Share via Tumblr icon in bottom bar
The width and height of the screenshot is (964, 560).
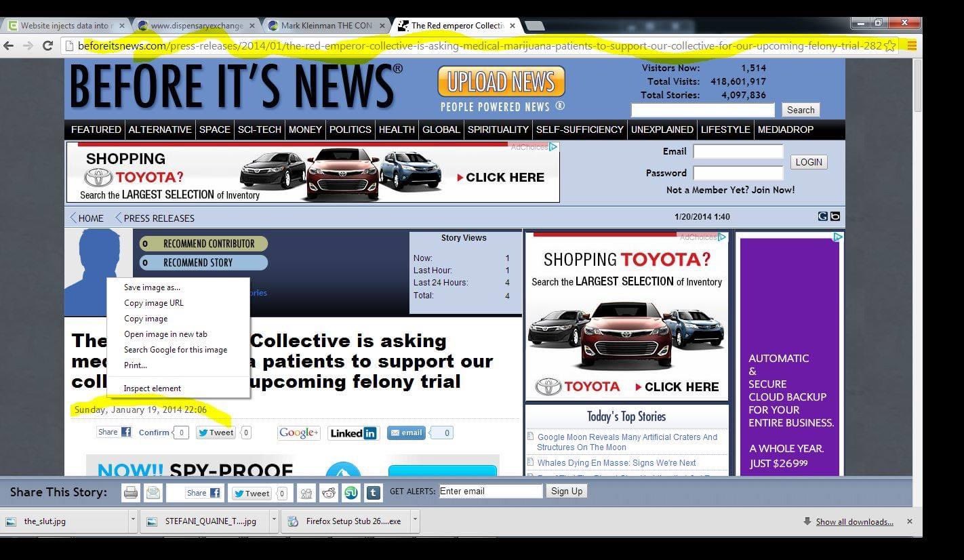pos(374,493)
